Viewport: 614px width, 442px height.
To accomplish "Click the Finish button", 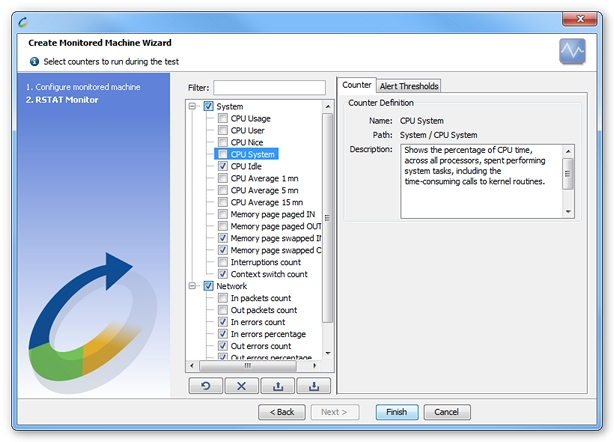I will [397, 412].
